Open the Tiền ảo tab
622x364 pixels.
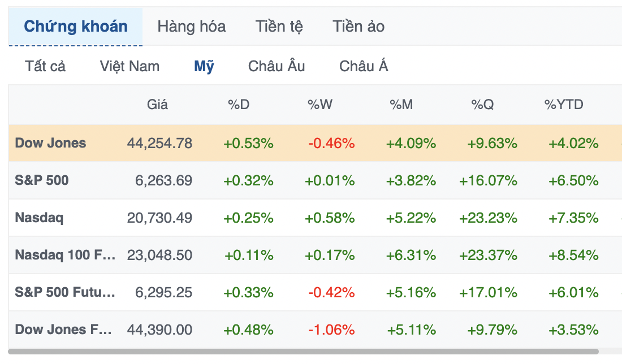(358, 27)
